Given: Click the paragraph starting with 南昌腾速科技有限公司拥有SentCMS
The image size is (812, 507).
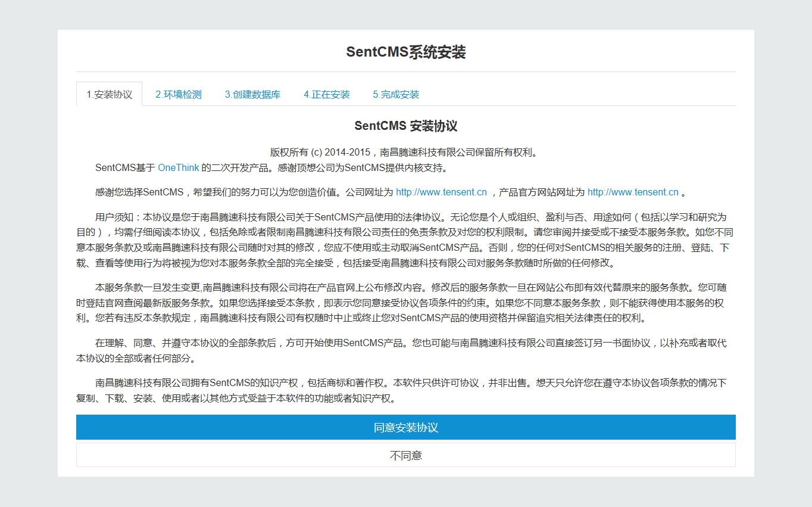Looking at the screenshot, I should tap(406, 390).
